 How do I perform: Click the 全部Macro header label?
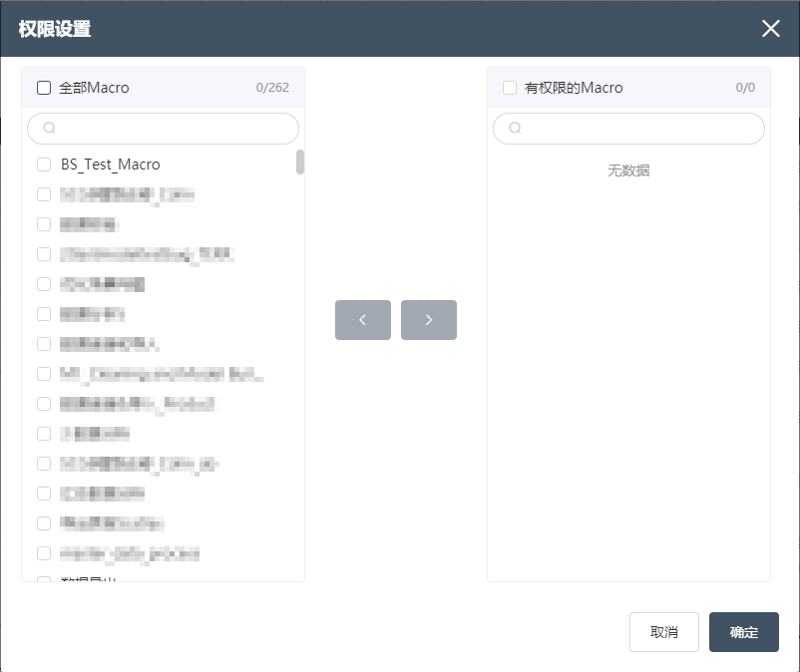(94, 88)
